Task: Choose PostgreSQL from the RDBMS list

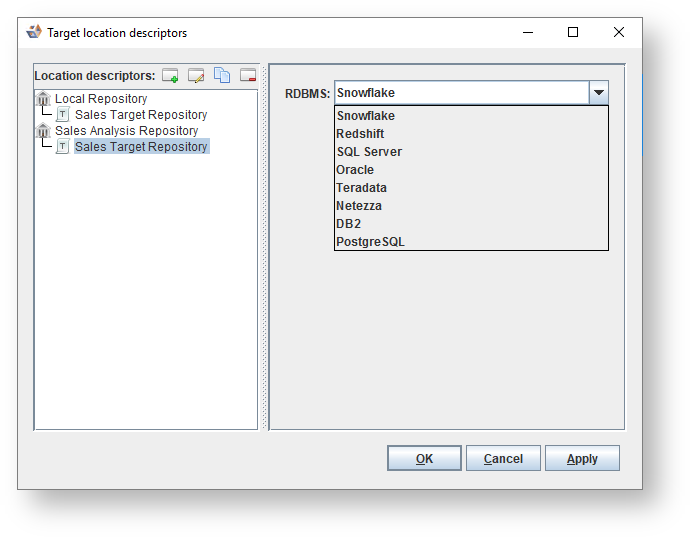Action: (x=472, y=241)
